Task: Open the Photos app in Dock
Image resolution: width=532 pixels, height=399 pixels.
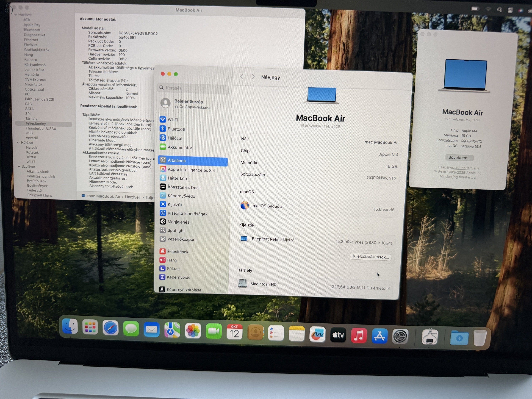Action: click(193, 331)
